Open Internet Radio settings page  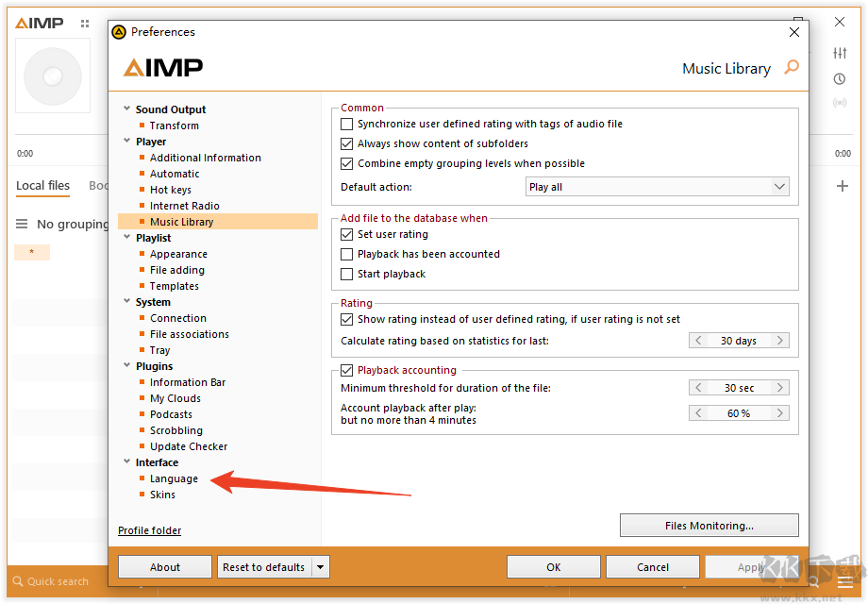tap(184, 206)
